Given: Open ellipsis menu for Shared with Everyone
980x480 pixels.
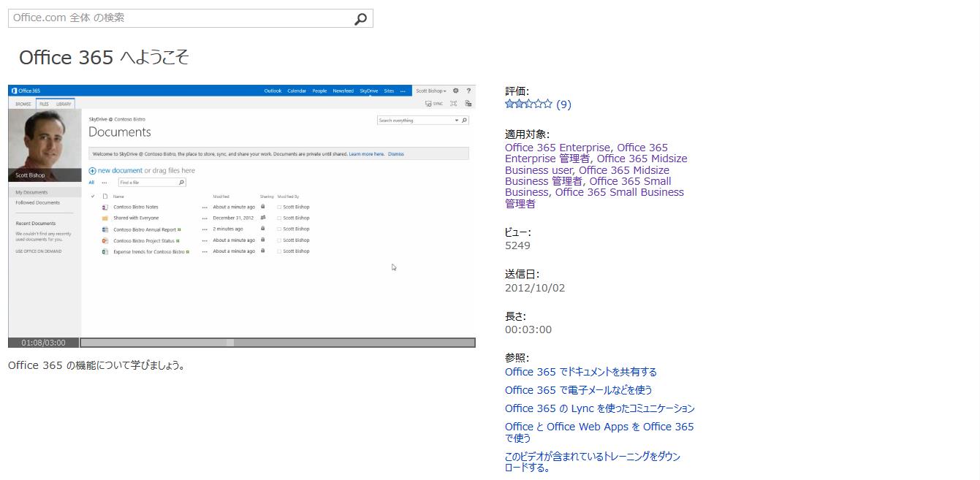Looking at the screenshot, I should click(x=205, y=218).
